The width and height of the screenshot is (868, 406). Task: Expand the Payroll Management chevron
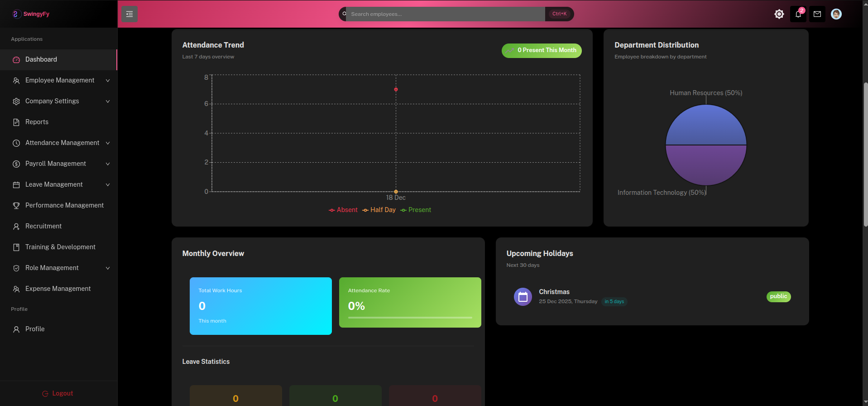point(108,164)
